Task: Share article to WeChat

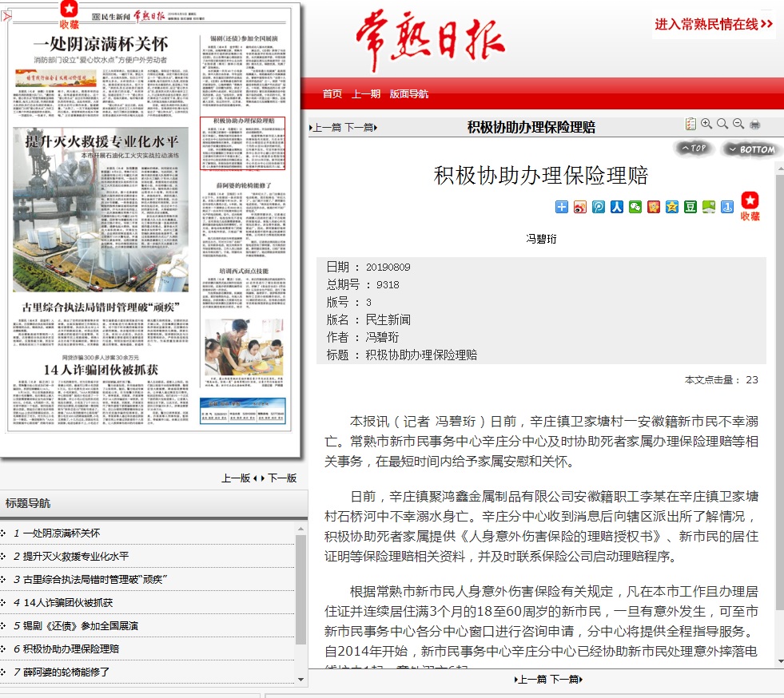Action: coord(635,207)
